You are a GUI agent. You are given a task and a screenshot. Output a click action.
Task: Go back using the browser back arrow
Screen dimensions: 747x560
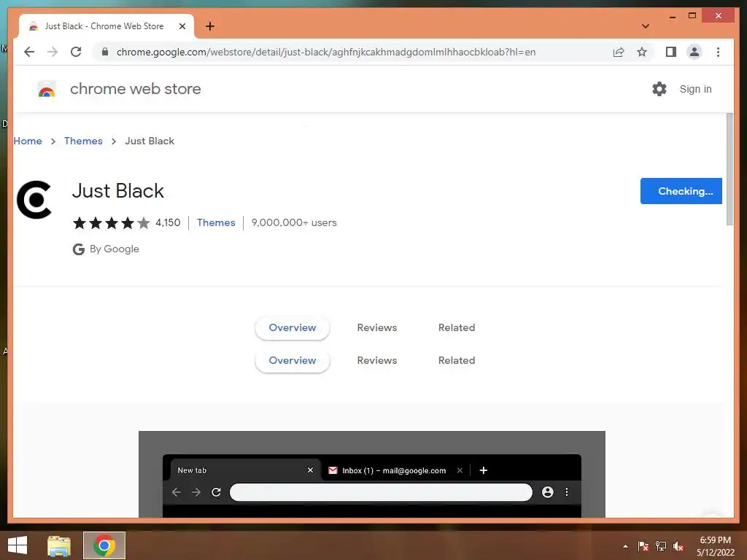click(x=29, y=52)
